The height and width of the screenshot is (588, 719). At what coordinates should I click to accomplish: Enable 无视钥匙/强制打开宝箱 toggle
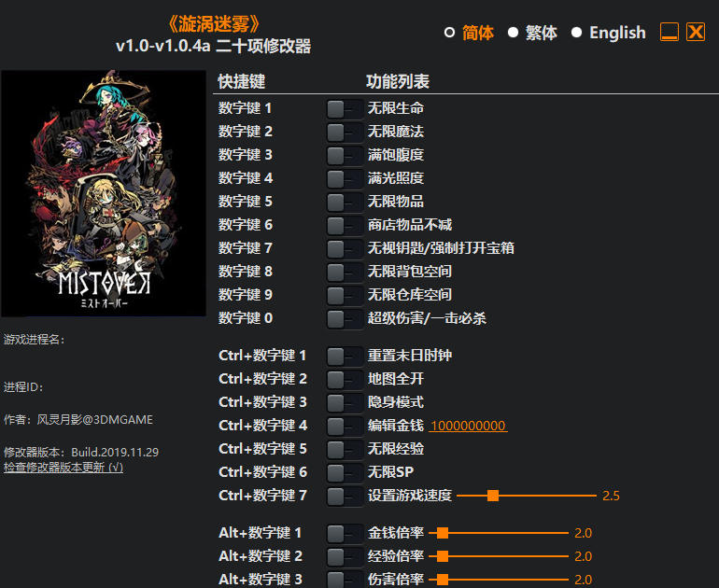[345, 249]
